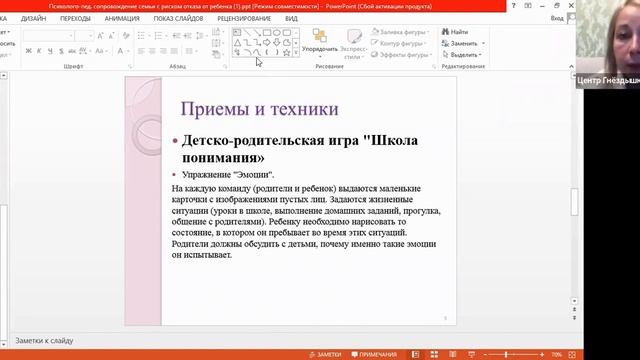Screen dimensions: 640x360
Task: Select the Text Box shape in the gallery
Action: [x=237, y=33]
